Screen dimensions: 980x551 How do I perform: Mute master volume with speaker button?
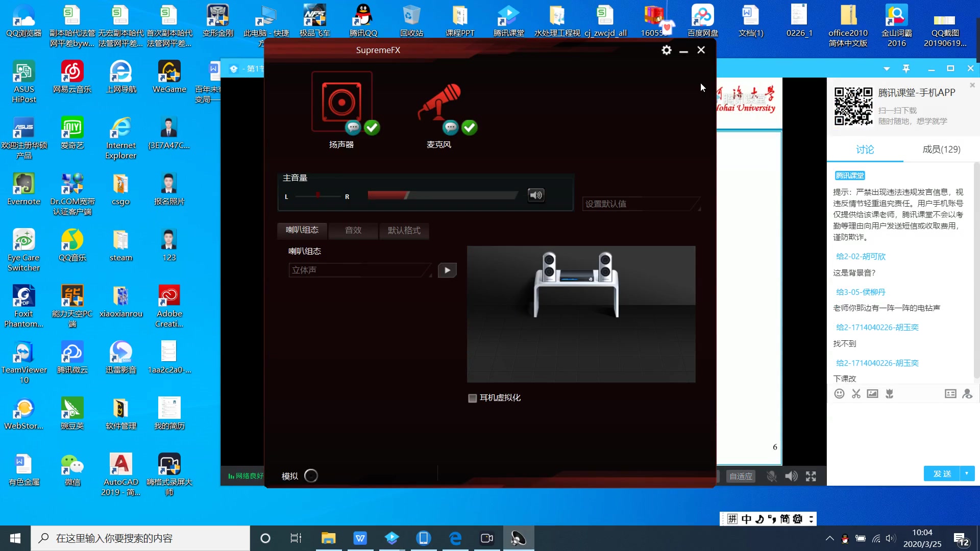click(535, 195)
